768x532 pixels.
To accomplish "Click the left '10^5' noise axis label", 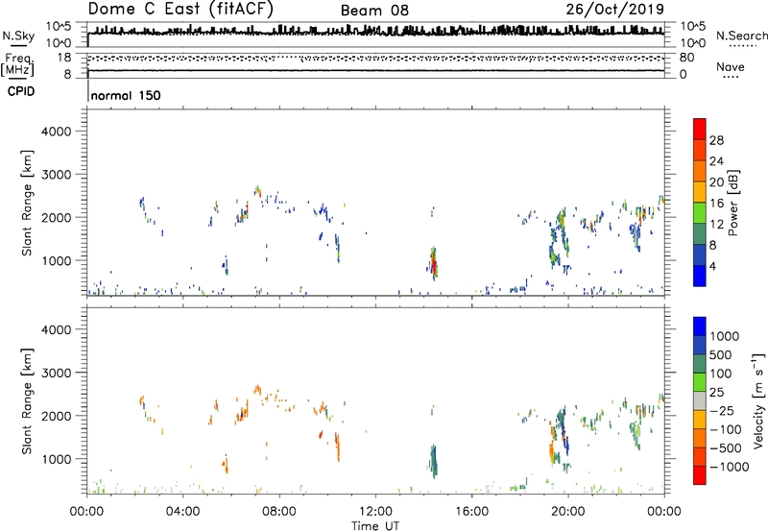I will [59, 26].
